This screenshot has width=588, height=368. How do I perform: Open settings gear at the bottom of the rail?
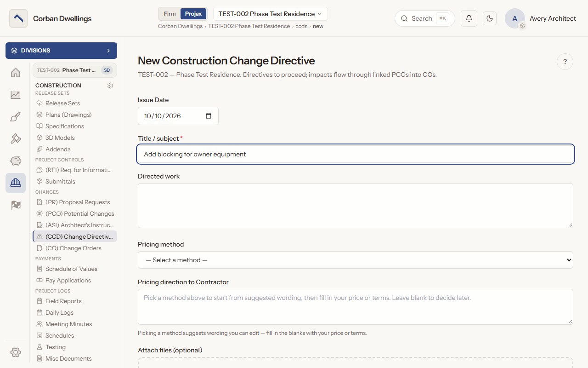[x=16, y=352]
